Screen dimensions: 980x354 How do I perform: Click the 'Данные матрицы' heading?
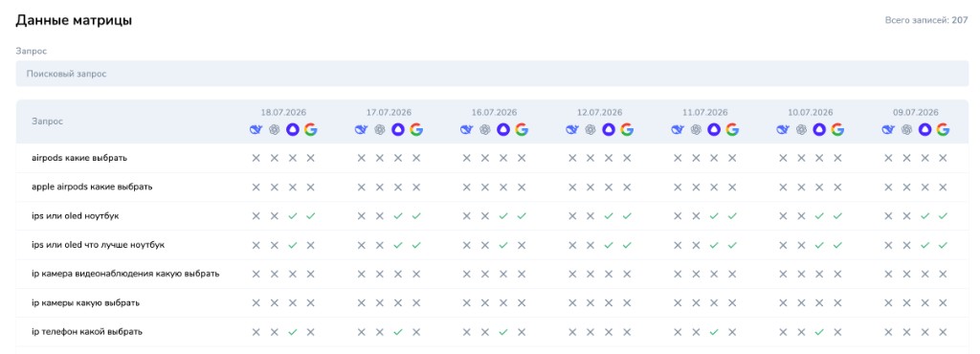[74, 21]
